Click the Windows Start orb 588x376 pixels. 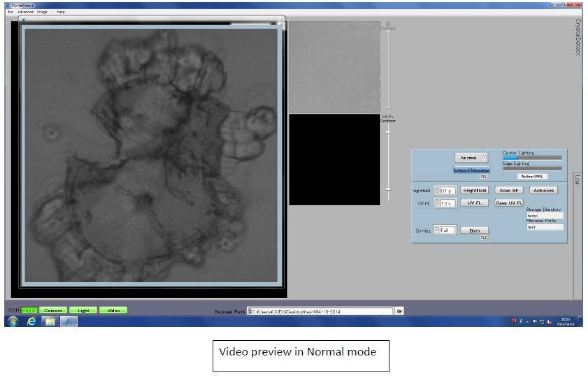[x=13, y=321]
